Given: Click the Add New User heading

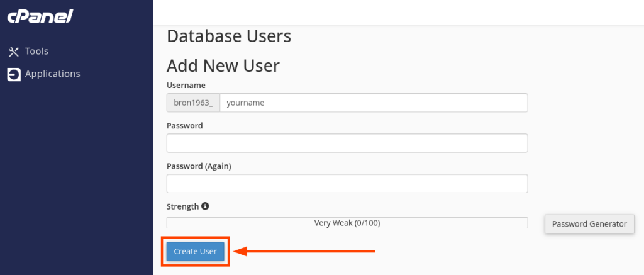Looking at the screenshot, I should pyautogui.click(x=223, y=65).
